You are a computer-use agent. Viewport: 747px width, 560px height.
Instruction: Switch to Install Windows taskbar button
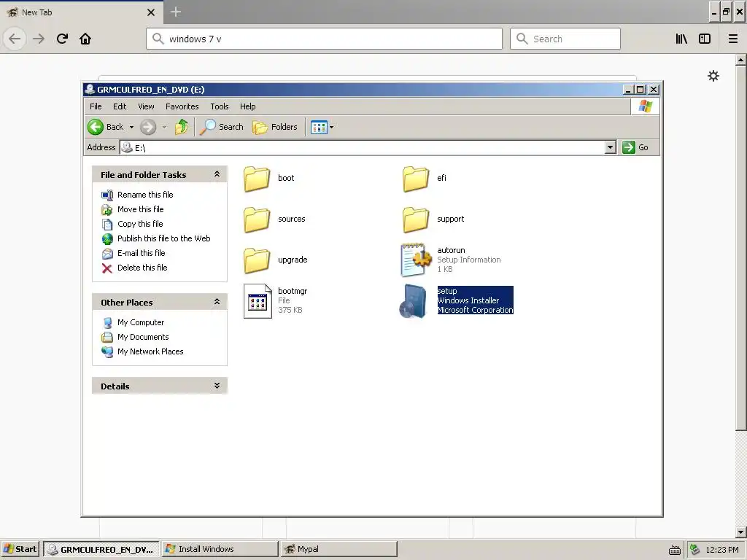click(220, 549)
